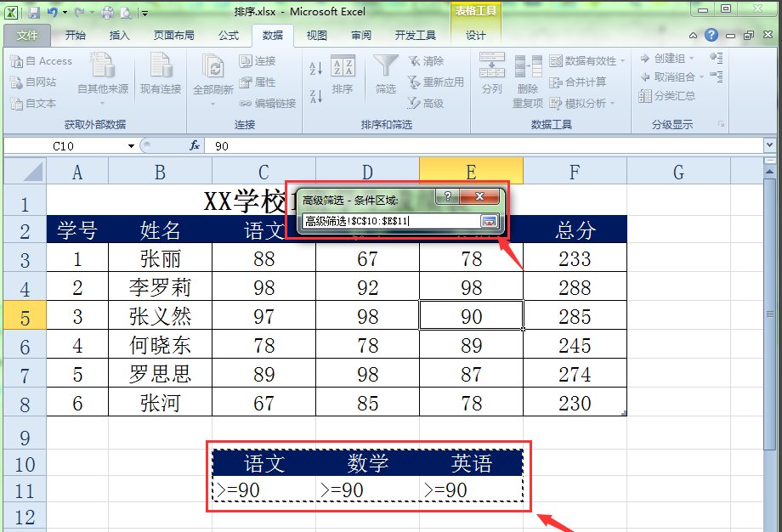Image resolution: width=782 pixels, height=532 pixels.
Task: Open Advanced filter (高级)
Action: 426,103
